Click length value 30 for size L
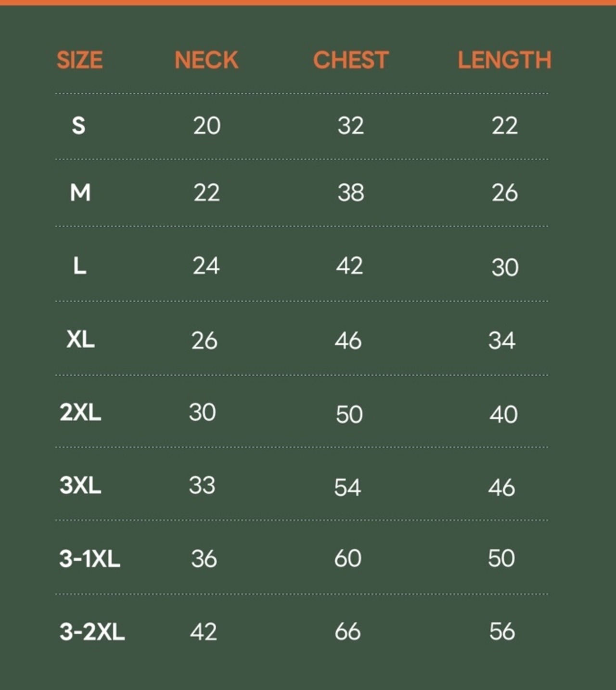 pos(505,267)
